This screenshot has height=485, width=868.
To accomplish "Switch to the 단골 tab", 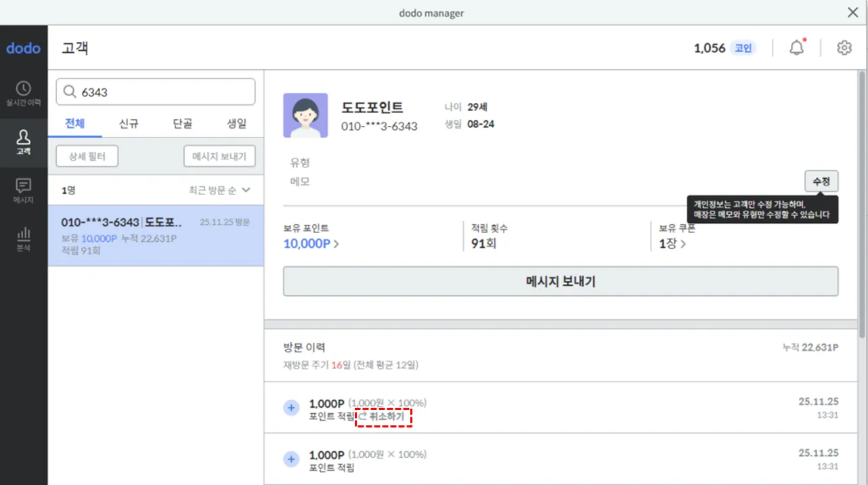I will [x=182, y=124].
